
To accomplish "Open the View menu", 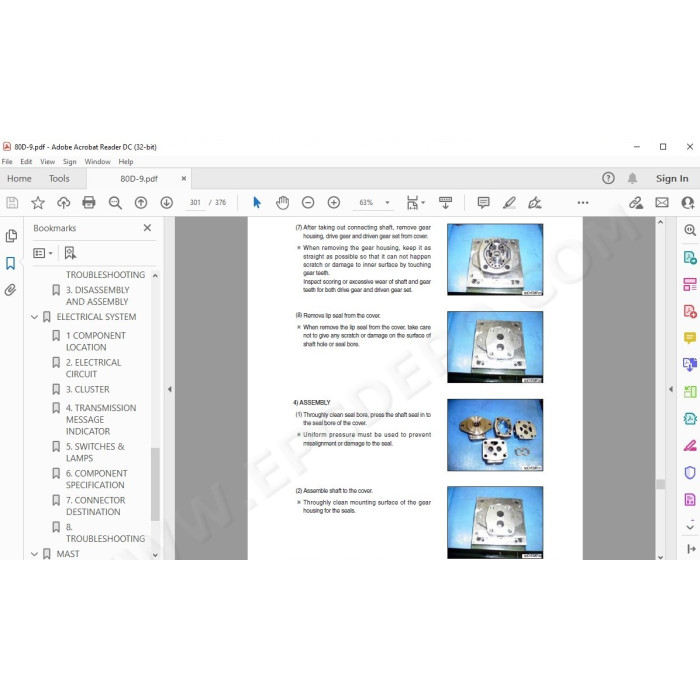I will point(47,162).
